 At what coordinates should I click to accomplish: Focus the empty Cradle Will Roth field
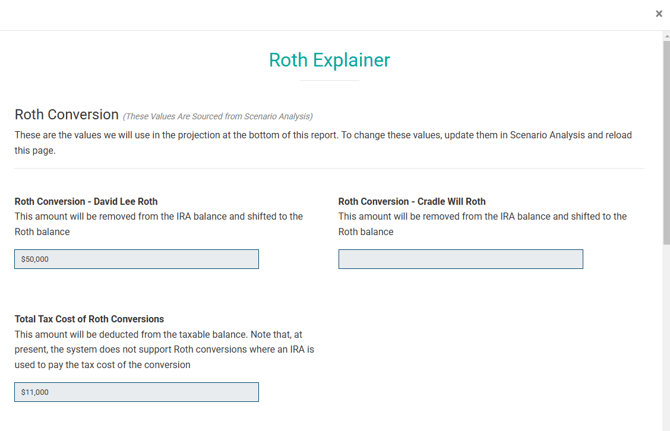(x=460, y=259)
